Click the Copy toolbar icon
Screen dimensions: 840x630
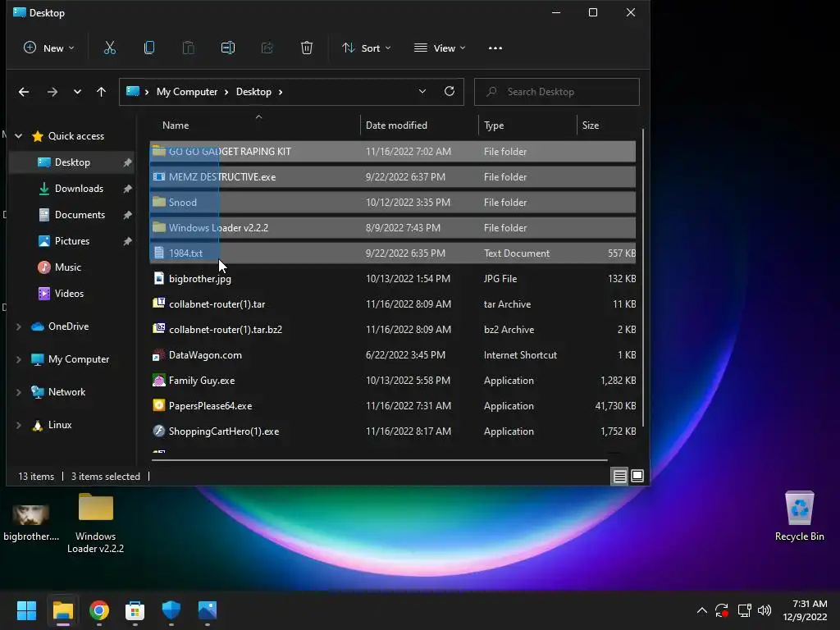tap(149, 48)
